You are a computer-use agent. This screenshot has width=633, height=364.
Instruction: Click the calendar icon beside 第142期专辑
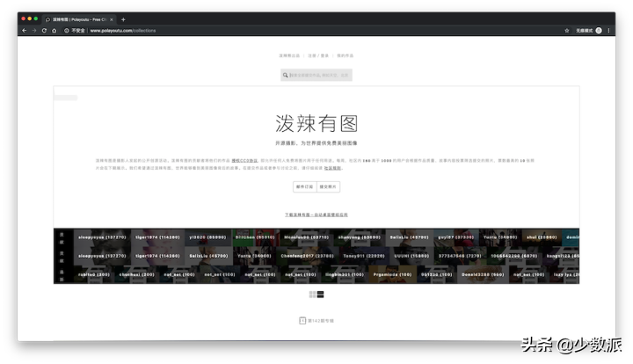302,320
